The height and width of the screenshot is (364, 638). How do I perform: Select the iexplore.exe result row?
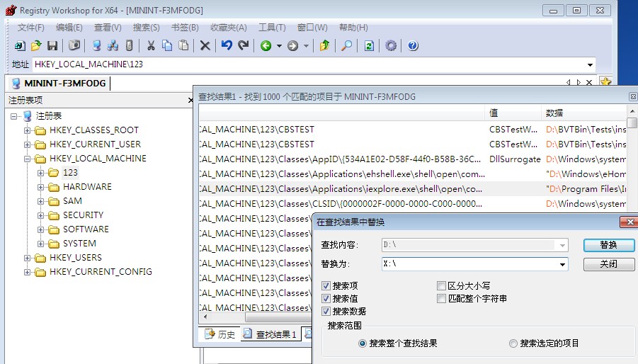click(x=413, y=188)
